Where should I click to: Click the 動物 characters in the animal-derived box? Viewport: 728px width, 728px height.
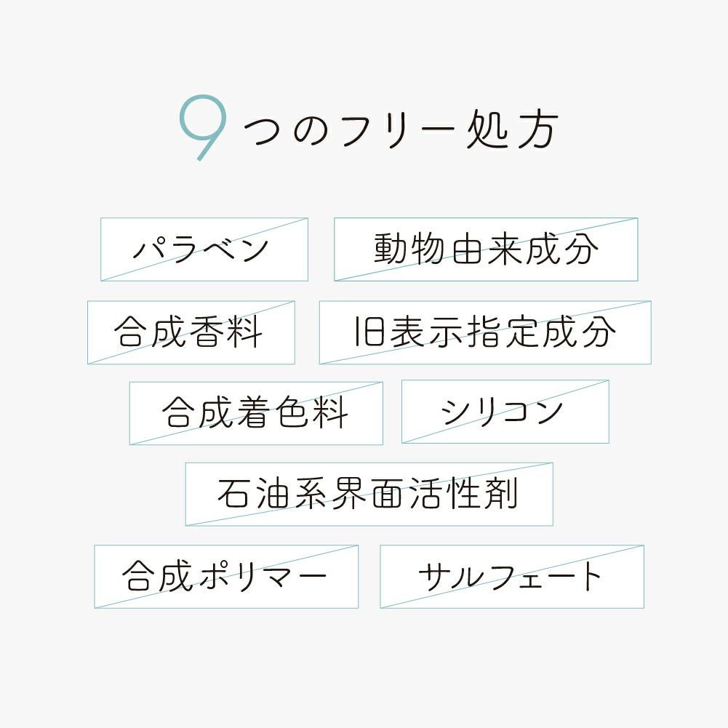[410, 249]
